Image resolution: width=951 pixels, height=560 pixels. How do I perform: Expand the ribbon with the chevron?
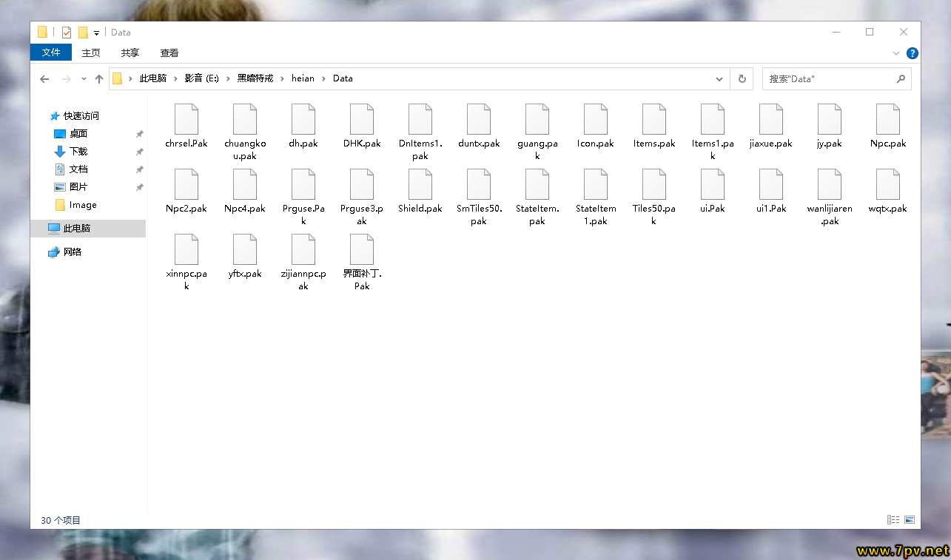(897, 53)
